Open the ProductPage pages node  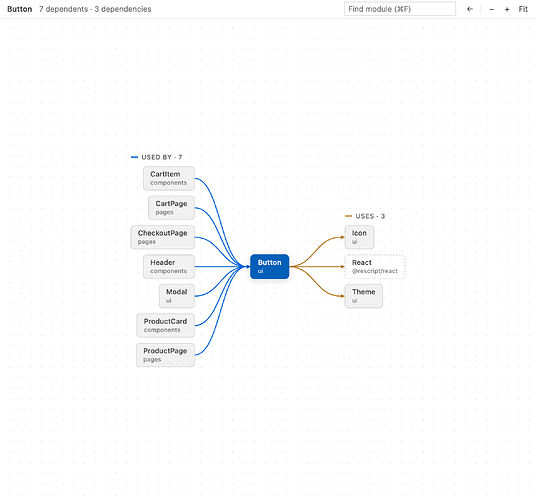click(165, 355)
